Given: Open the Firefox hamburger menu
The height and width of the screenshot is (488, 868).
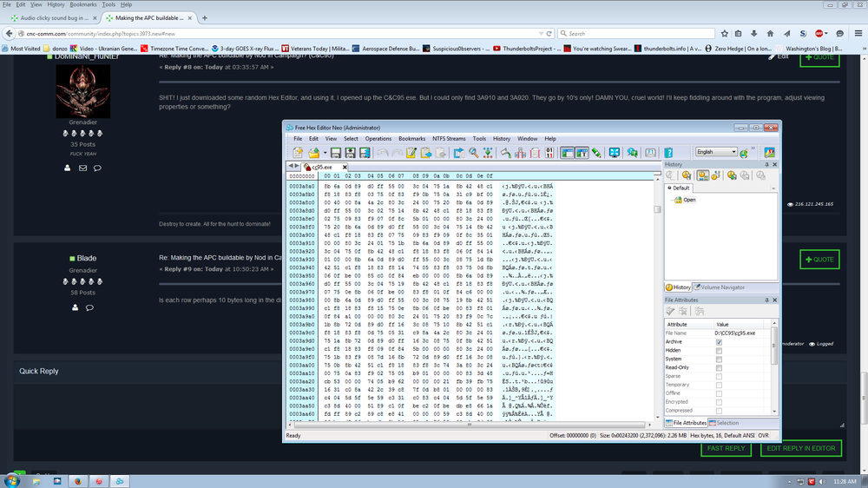Looking at the screenshot, I should pyautogui.click(x=858, y=33).
